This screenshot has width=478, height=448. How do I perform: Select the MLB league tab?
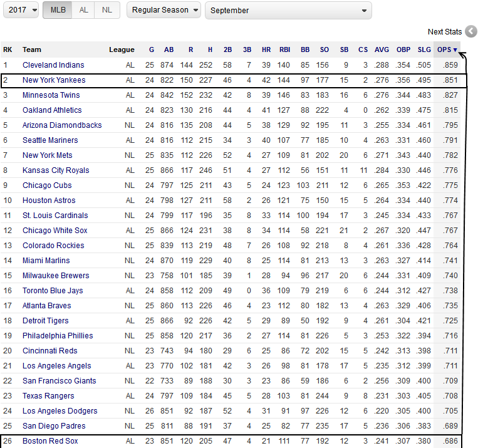[x=58, y=10]
